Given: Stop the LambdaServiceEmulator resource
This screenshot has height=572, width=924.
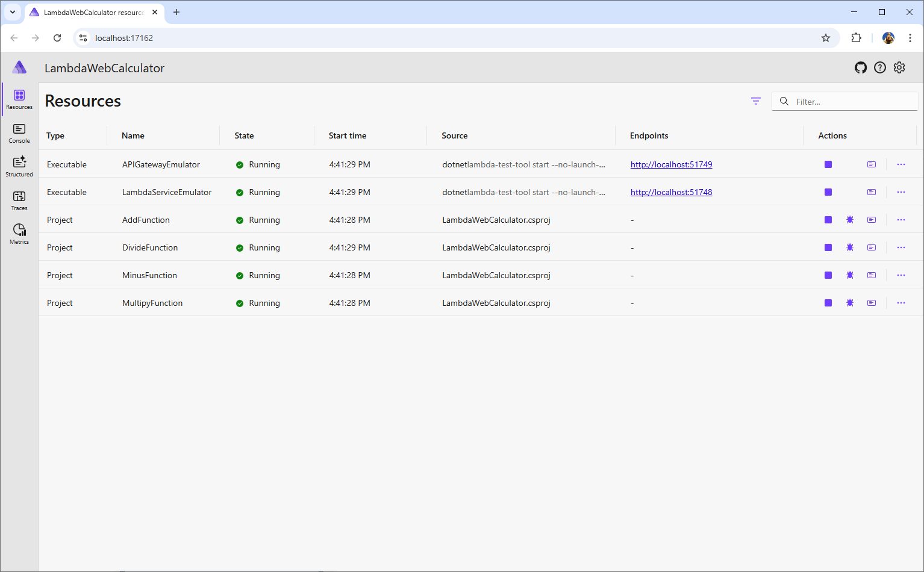Looking at the screenshot, I should pos(828,192).
